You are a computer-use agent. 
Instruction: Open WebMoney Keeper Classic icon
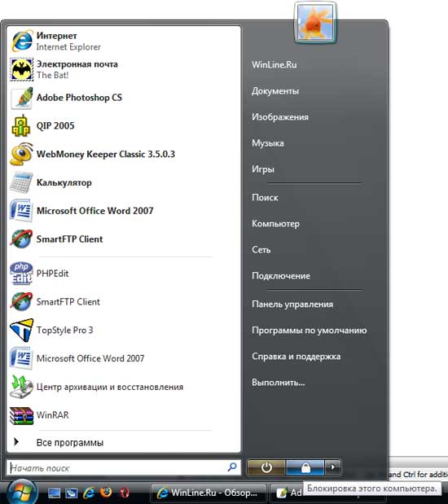coord(21,154)
